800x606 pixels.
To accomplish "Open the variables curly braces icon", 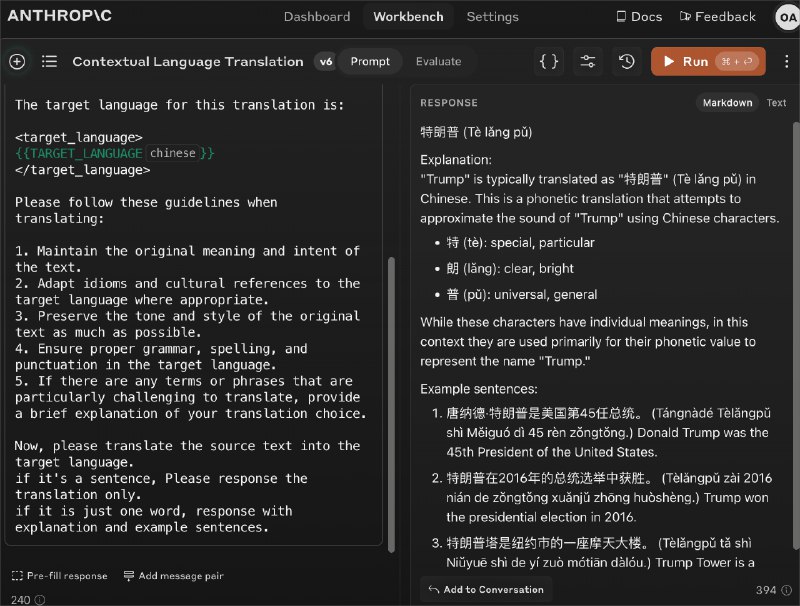I will 548,62.
